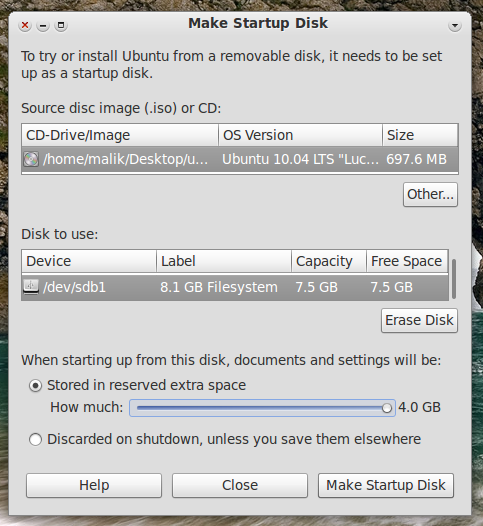Minimize the Make Startup Disk window
This screenshot has width=483, height=526.
(x=43, y=25)
